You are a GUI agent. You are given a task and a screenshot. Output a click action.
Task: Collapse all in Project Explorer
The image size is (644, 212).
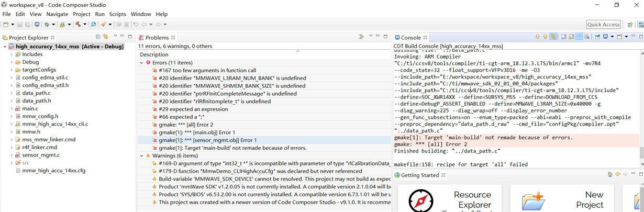98,37
